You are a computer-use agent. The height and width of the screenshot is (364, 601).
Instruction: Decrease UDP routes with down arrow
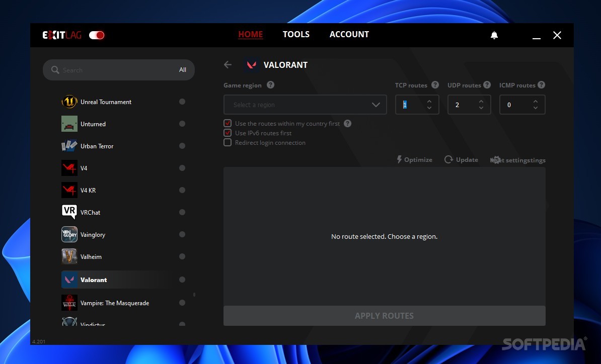481,108
